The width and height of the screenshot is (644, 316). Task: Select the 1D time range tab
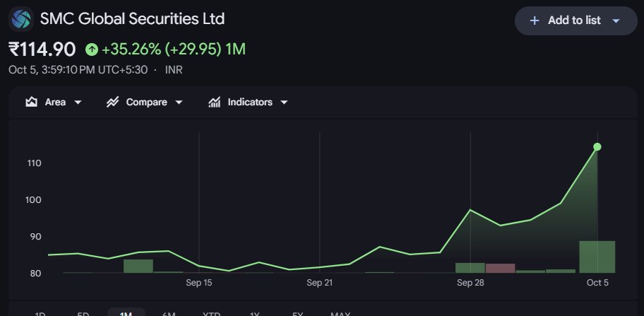pyautogui.click(x=40, y=314)
